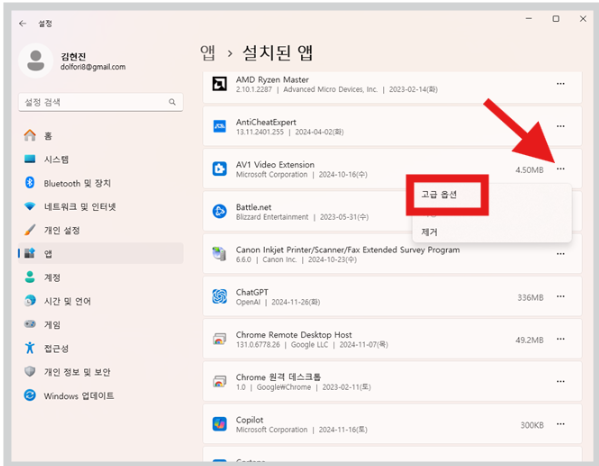Click the Battle.net app icon
This screenshot has height=466, width=599.
click(x=219, y=211)
